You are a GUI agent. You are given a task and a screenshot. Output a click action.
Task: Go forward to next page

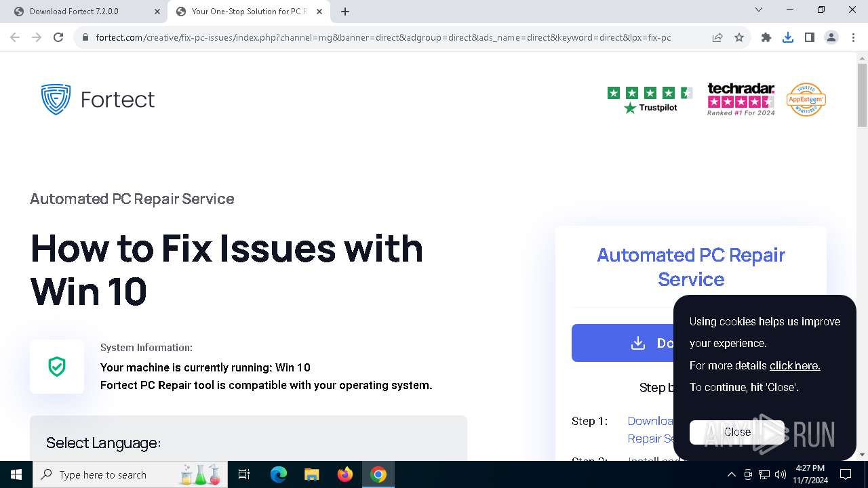tap(37, 37)
